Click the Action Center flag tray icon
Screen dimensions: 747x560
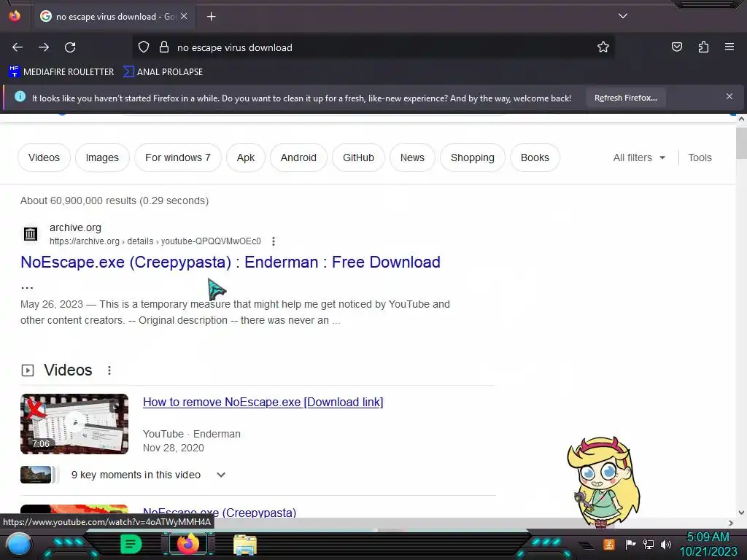(x=631, y=544)
